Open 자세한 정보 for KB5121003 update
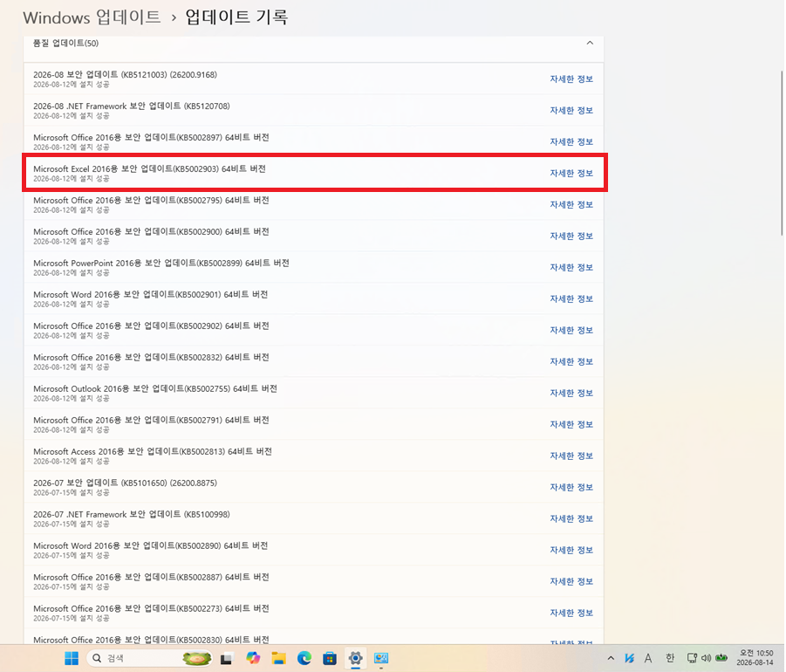This screenshot has height=672, width=786. (571, 79)
